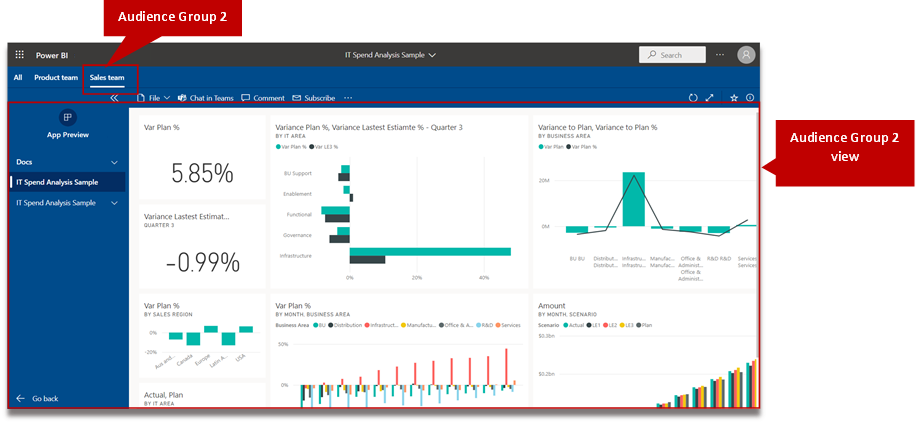The height and width of the screenshot is (425, 918).
Task: Expand the second IT Spend Analysis Sample item
Action: [x=115, y=203]
